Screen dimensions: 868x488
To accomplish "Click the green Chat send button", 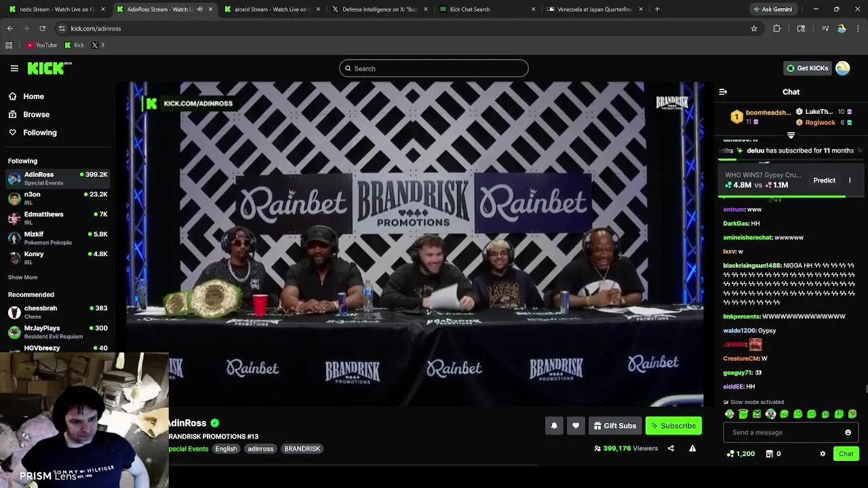I will point(846,453).
